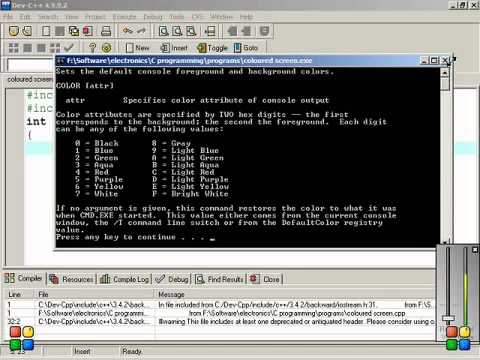Click 'COLOR [attr]' line in console

click(x=85, y=86)
